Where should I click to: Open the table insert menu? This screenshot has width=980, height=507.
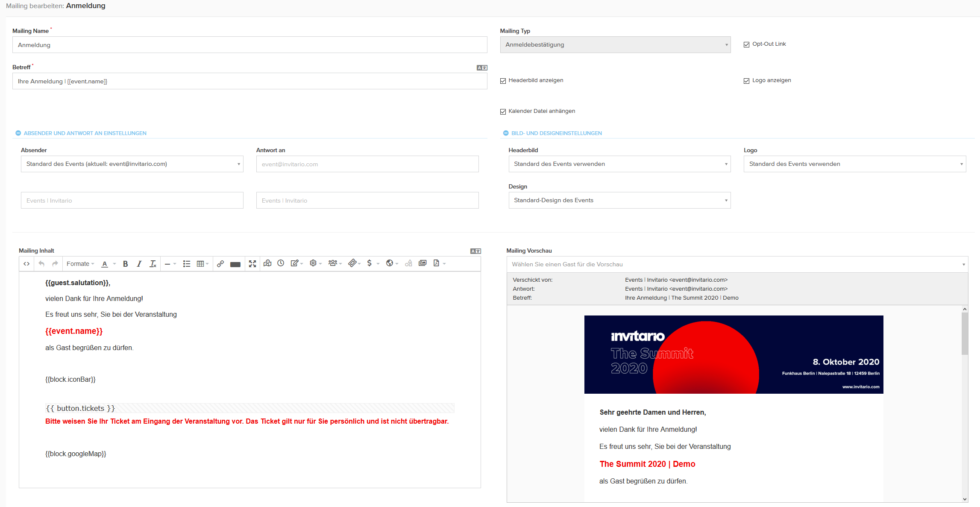[202, 264]
